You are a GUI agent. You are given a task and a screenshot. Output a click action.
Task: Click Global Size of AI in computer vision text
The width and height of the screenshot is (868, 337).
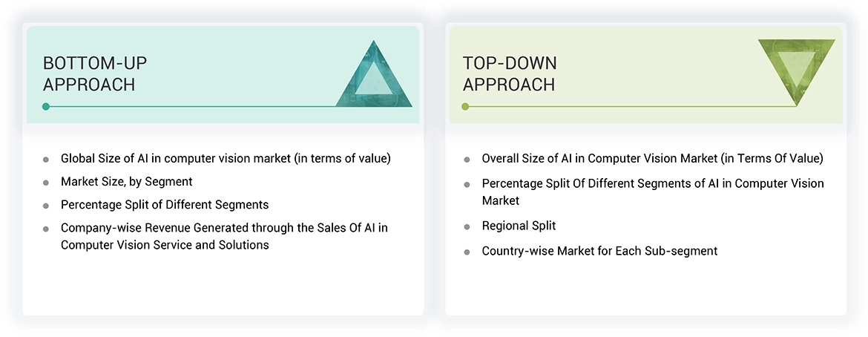(x=225, y=158)
